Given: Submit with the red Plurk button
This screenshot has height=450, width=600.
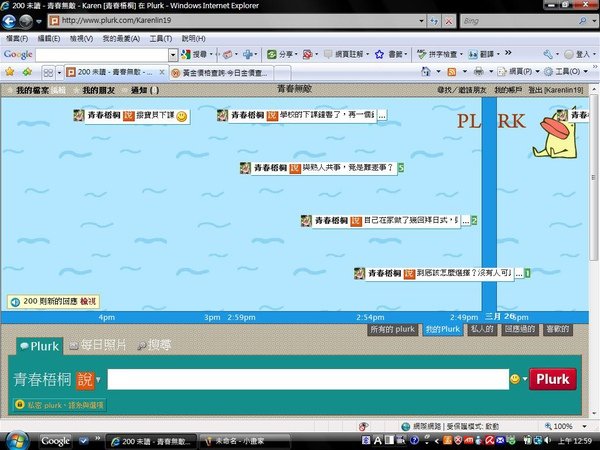Looking at the screenshot, I should [x=553, y=379].
